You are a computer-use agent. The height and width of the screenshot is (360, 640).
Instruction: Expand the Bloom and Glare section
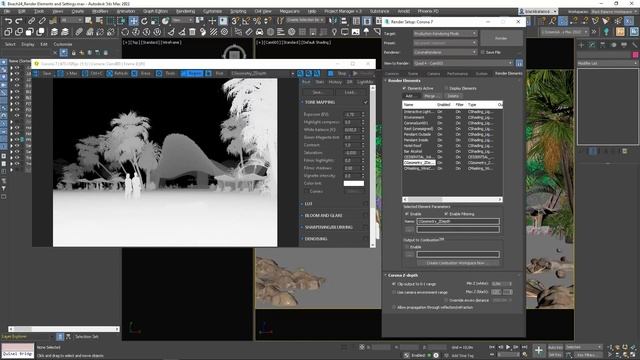click(x=323, y=216)
